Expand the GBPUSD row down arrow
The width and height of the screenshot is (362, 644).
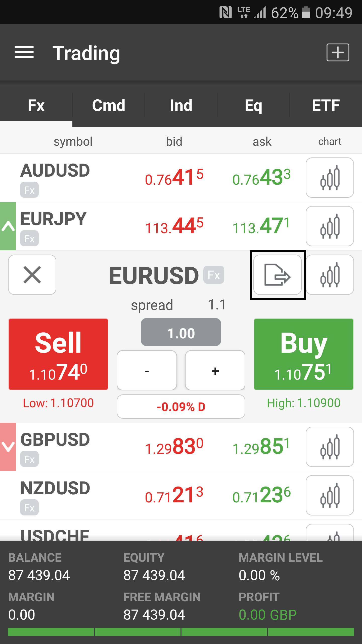8,447
